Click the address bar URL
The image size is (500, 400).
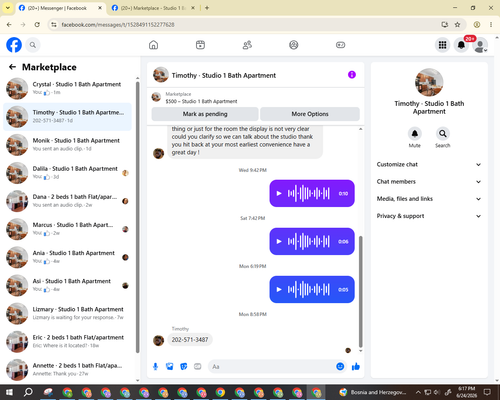(118, 25)
